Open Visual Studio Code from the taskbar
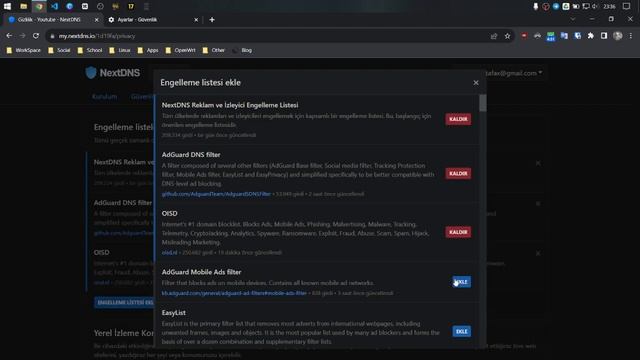 [x=54, y=6]
